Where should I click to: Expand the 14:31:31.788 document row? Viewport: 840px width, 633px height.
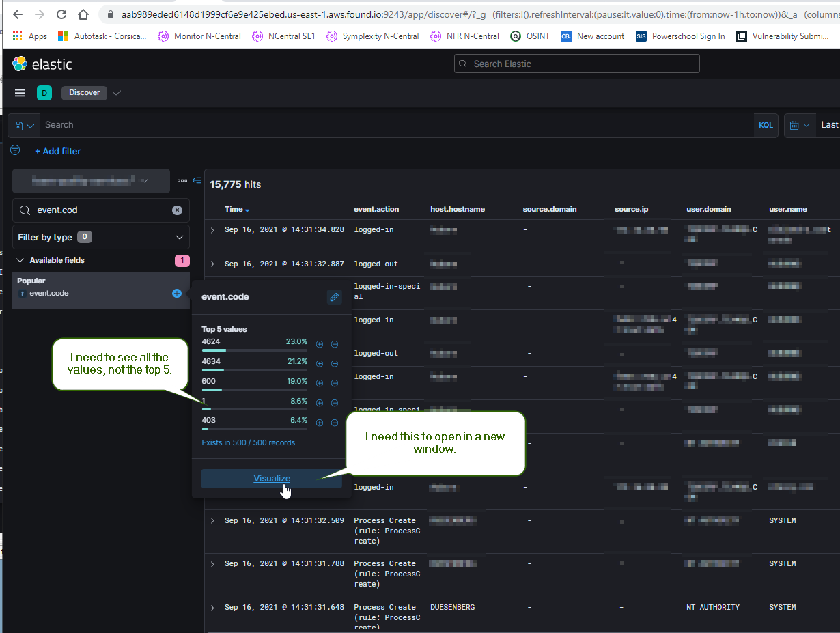tap(212, 563)
